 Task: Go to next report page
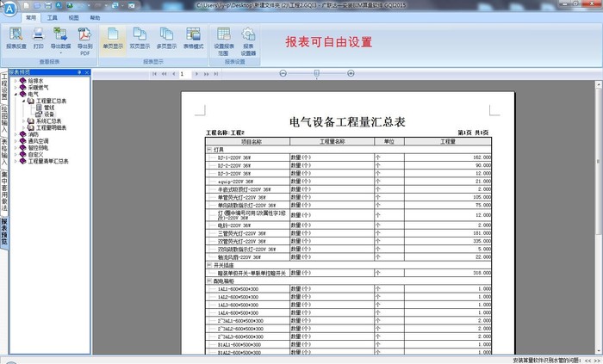point(196,74)
